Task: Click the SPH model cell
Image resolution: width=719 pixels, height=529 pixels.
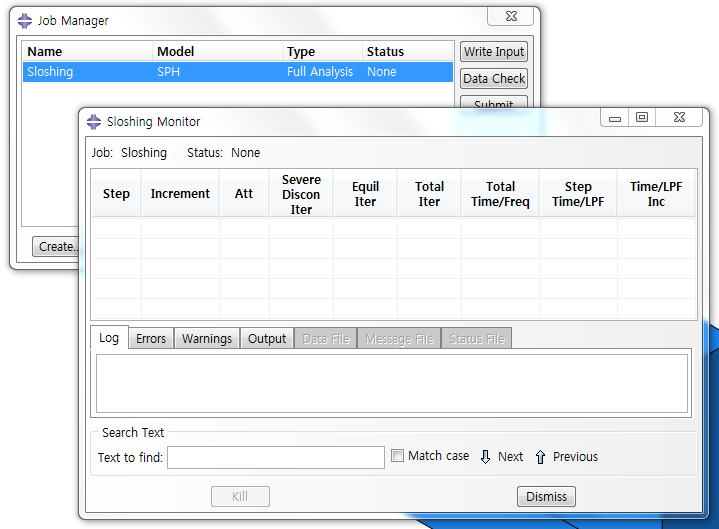Action: tap(168, 72)
